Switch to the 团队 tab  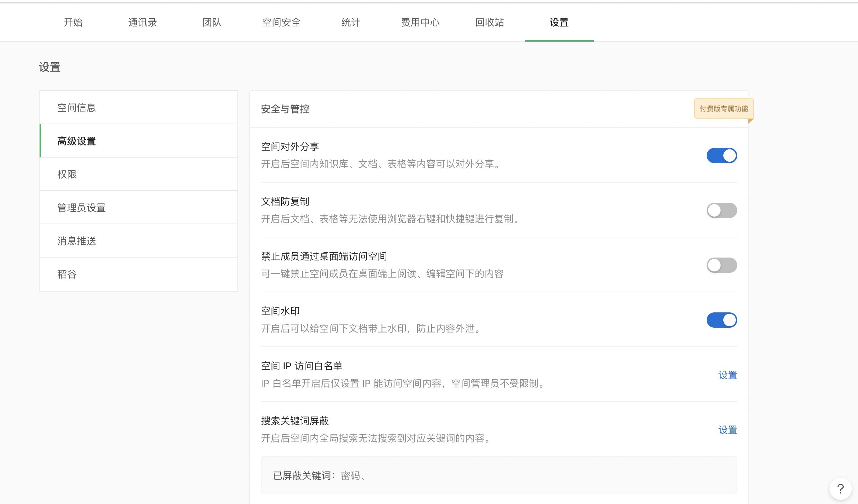point(212,23)
